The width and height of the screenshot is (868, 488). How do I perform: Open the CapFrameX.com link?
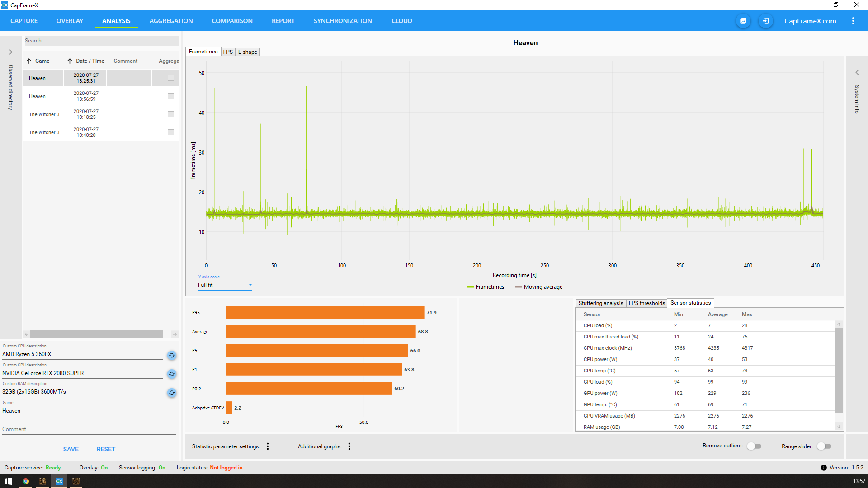810,21
